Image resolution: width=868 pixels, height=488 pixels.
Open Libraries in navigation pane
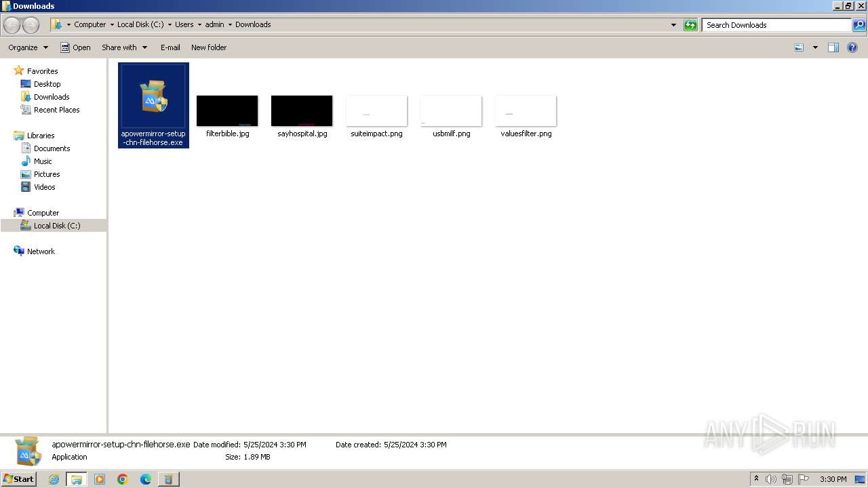41,136
